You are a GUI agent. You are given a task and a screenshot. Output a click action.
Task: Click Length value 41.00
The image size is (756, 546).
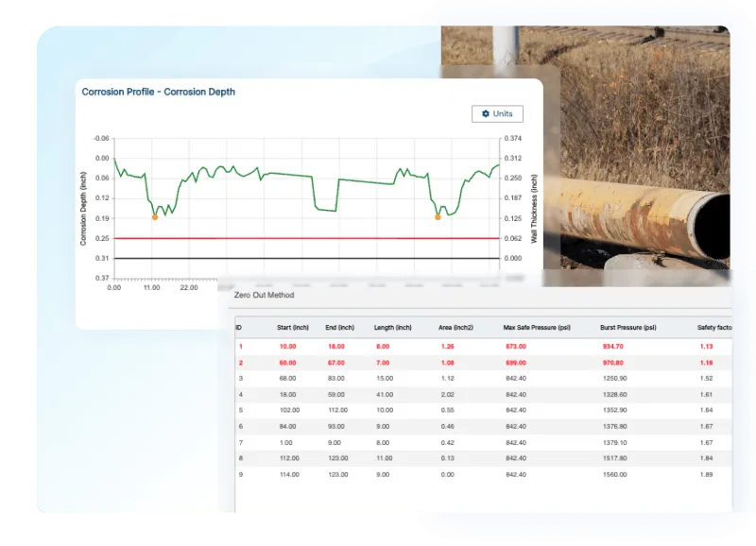point(385,395)
